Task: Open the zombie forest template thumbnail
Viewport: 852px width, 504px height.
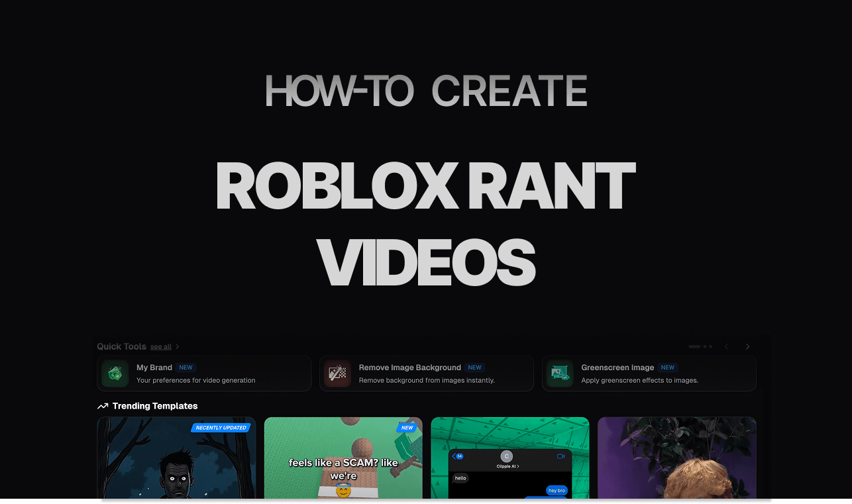Action: click(x=176, y=460)
